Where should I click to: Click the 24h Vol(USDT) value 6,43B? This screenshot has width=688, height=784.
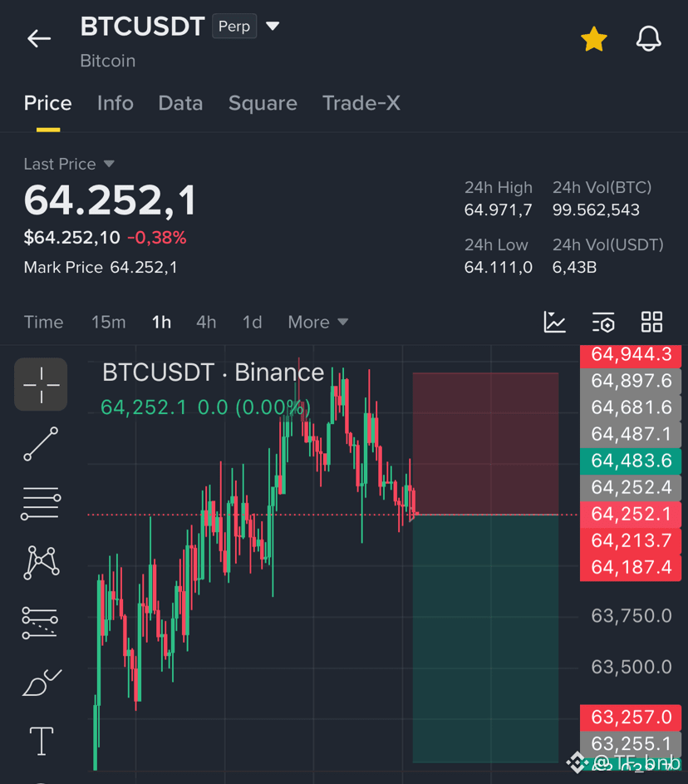point(574,268)
